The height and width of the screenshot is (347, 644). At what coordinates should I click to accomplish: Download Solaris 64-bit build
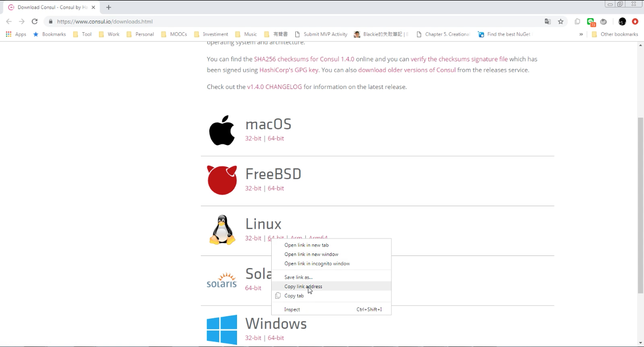point(253,288)
